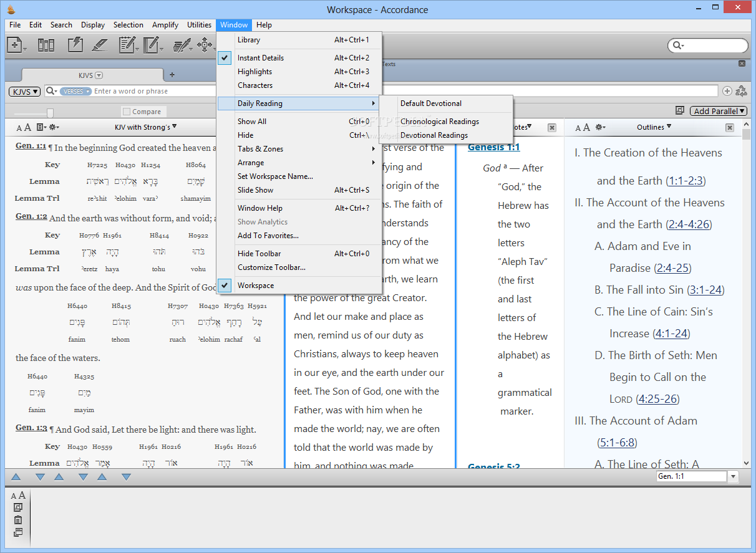Click the window icon left of Add Parallel

[x=680, y=110]
